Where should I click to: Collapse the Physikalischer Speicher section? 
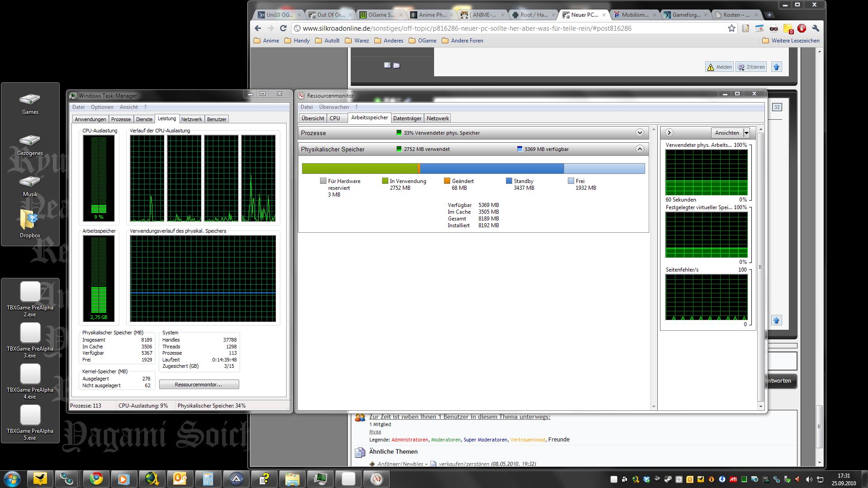[x=640, y=149]
